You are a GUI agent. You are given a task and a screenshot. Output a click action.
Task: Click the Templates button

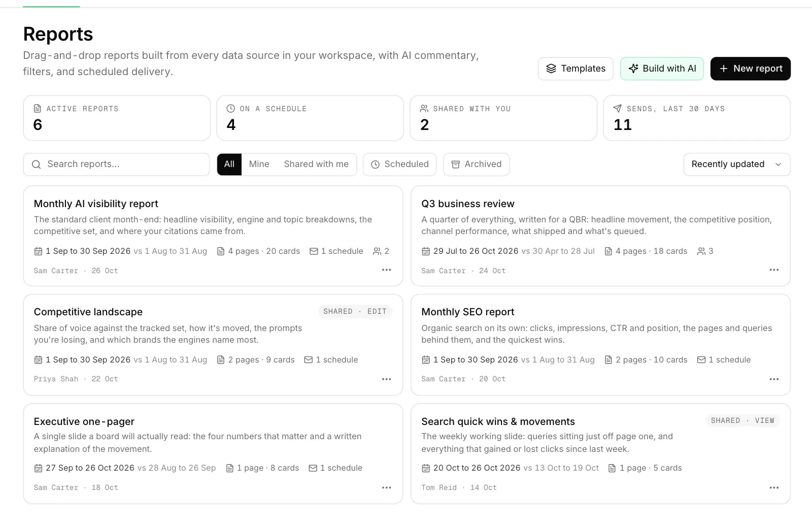(x=576, y=69)
